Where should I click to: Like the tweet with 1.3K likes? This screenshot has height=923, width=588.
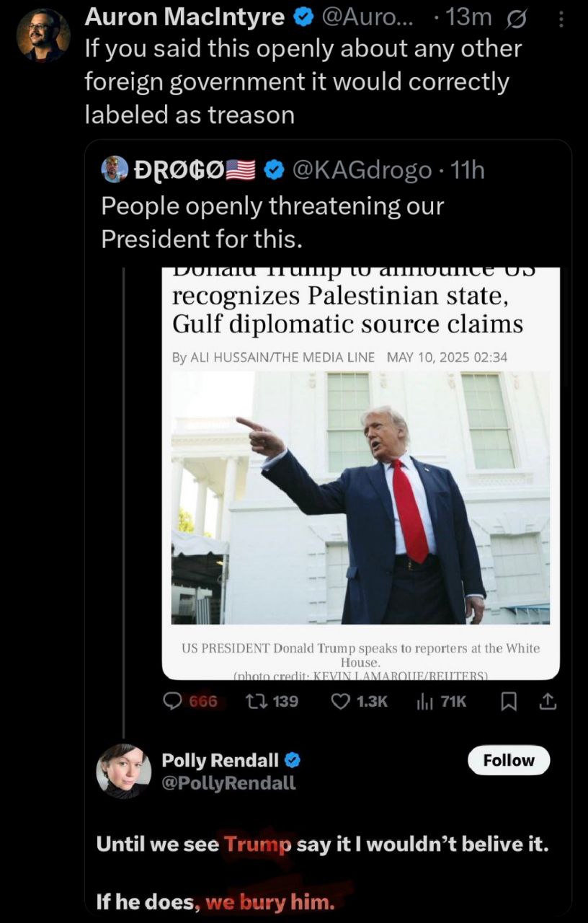pyautogui.click(x=360, y=701)
